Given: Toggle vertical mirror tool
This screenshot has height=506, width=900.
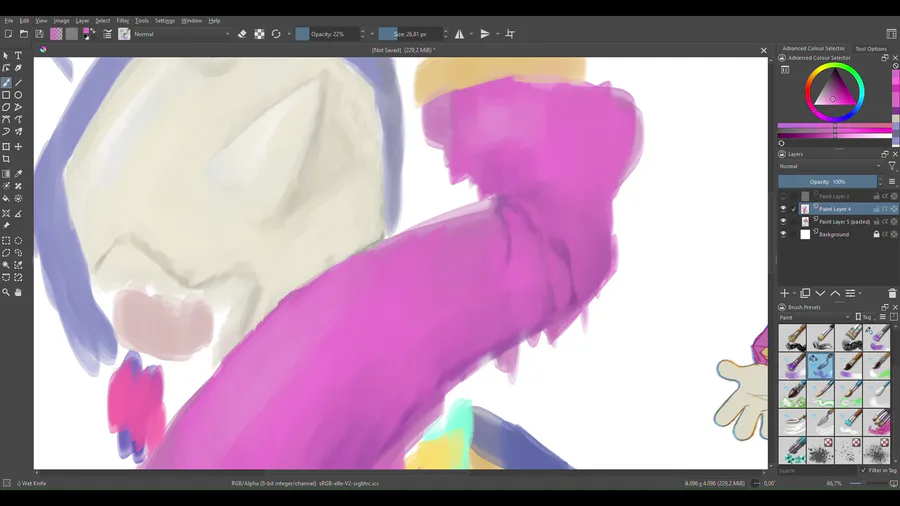Looking at the screenshot, I should (485, 34).
